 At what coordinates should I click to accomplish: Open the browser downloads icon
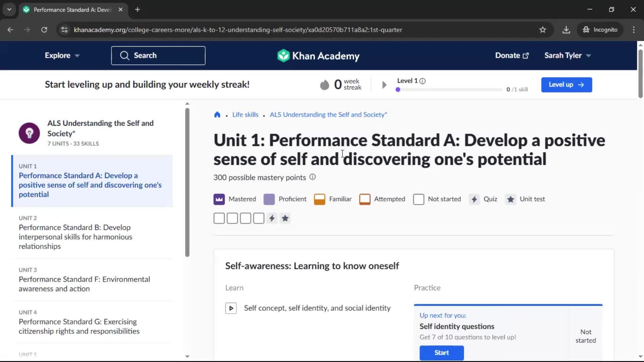tap(566, 30)
